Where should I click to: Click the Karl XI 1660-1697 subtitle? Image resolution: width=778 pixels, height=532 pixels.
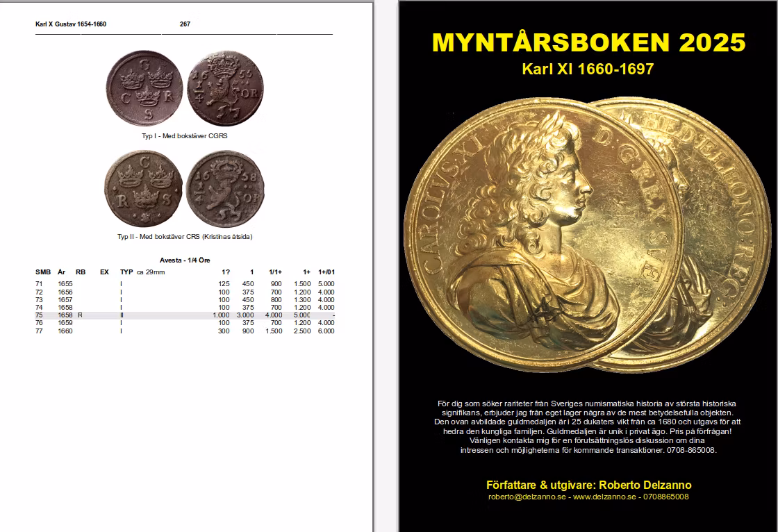pos(587,69)
